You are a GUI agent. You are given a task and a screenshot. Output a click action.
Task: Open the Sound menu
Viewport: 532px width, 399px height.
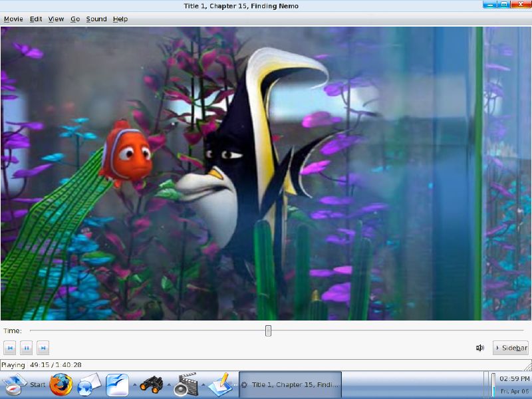(96, 19)
